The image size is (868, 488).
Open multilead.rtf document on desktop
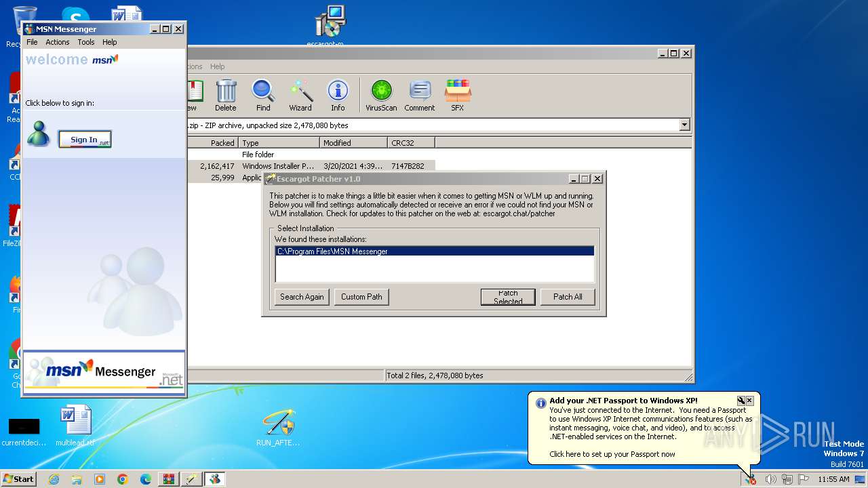[x=75, y=426]
